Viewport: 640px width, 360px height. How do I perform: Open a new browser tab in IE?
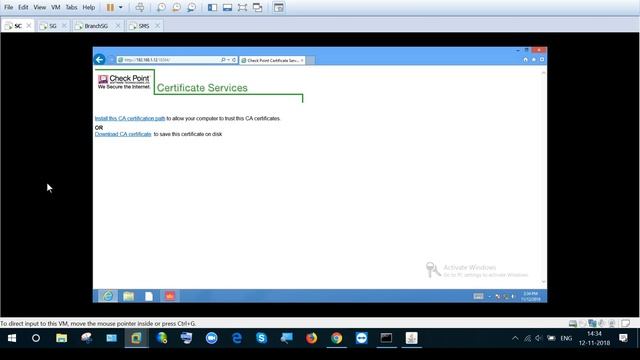pyautogui.click(x=311, y=60)
